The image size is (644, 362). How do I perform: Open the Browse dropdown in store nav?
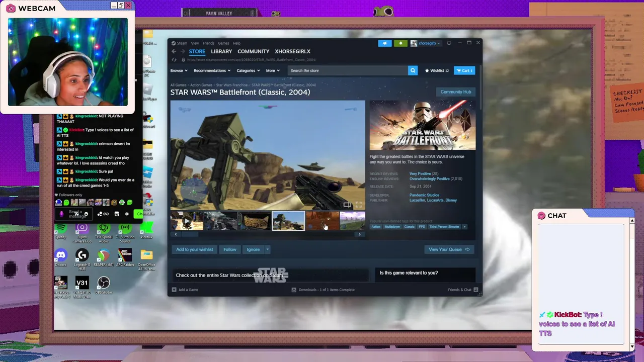(x=179, y=70)
